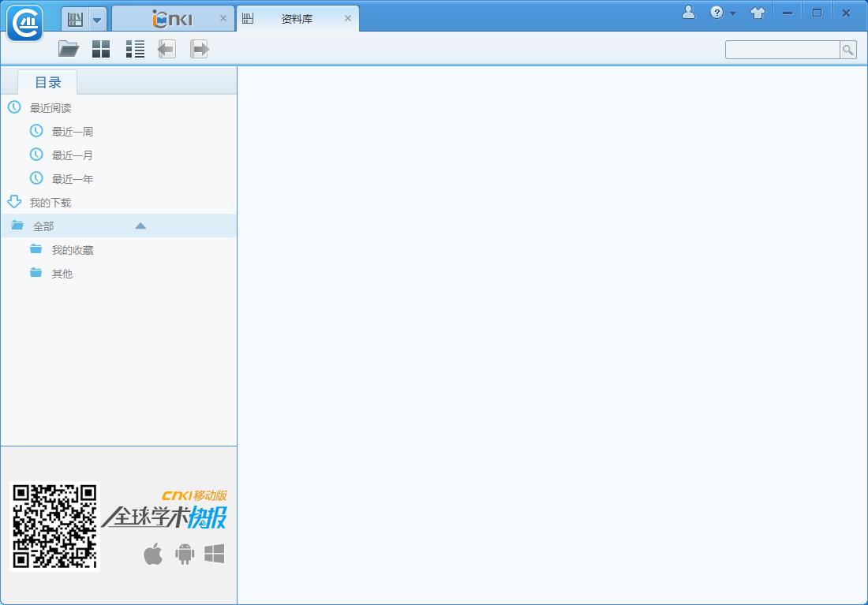This screenshot has width=868, height=605.
Task: Click the folder icon beside 我的收藏
Action: 36,249
